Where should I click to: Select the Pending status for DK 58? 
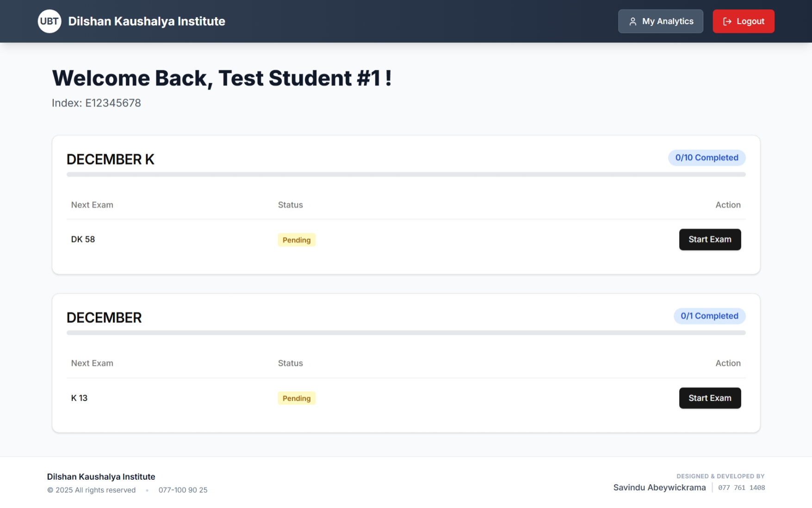click(297, 240)
